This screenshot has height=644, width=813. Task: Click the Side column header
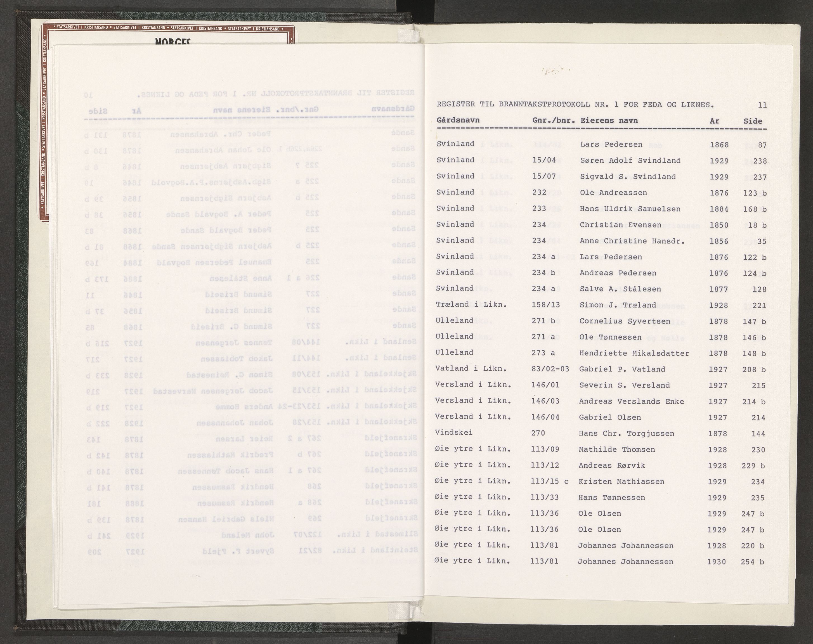753,121
